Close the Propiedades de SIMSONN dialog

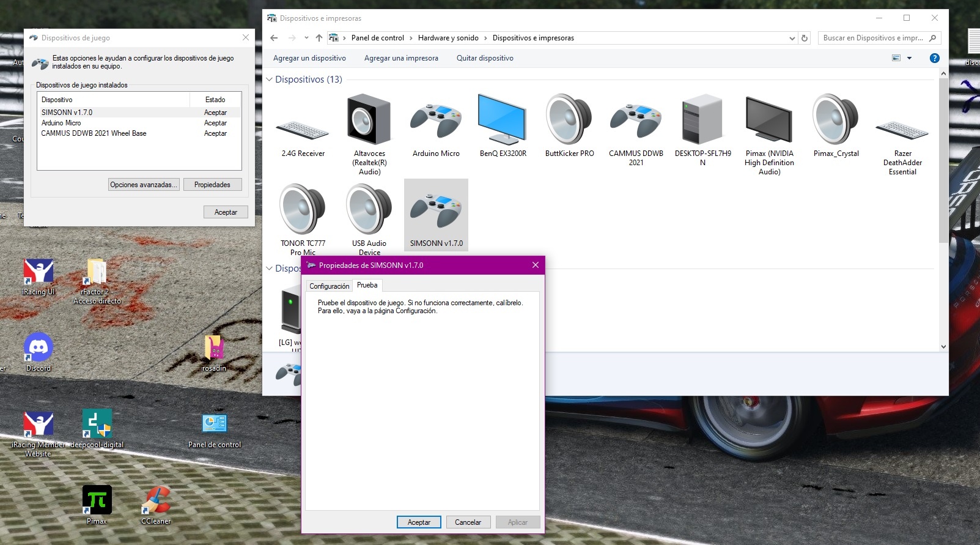point(536,265)
